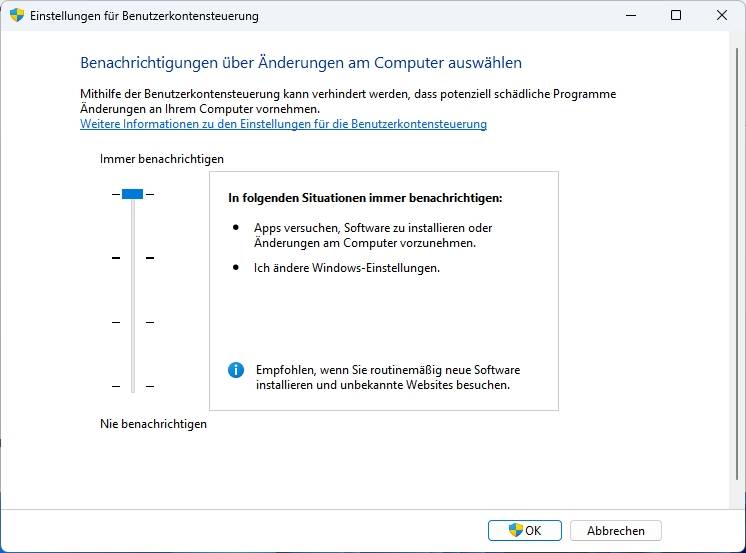Open the Weitere Informationen link
Screen dimensions: 746x553
283,124
